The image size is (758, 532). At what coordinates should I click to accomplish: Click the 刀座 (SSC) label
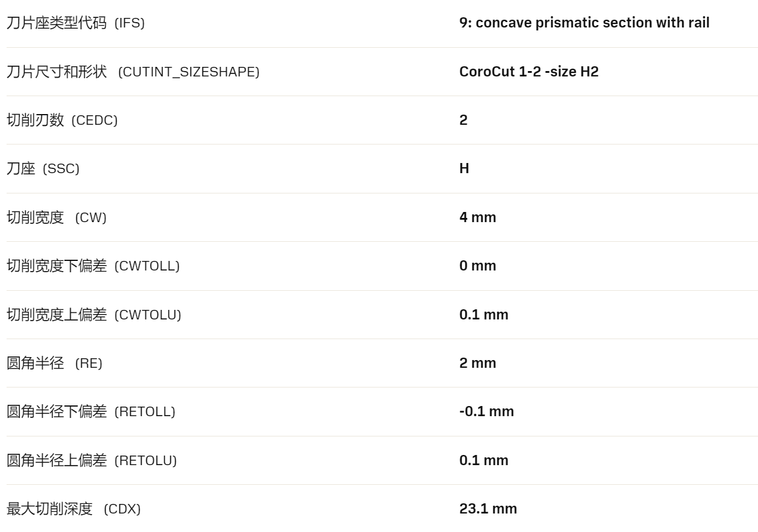(42, 169)
